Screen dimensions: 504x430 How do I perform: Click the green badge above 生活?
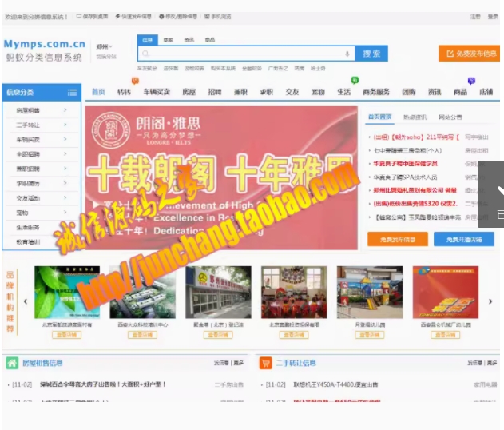pyautogui.click(x=355, y=80)
